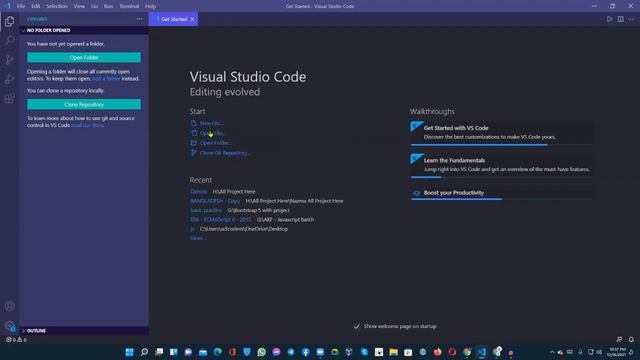Click the Clone Git Repository... link
This screenshot has width=640, height=360.
pyautogui.click(x=225, y=153)
